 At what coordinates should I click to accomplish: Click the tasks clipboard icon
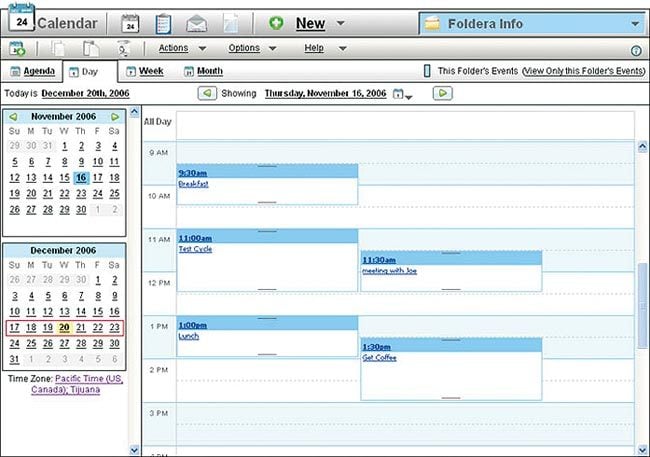[x=163, y=23]
